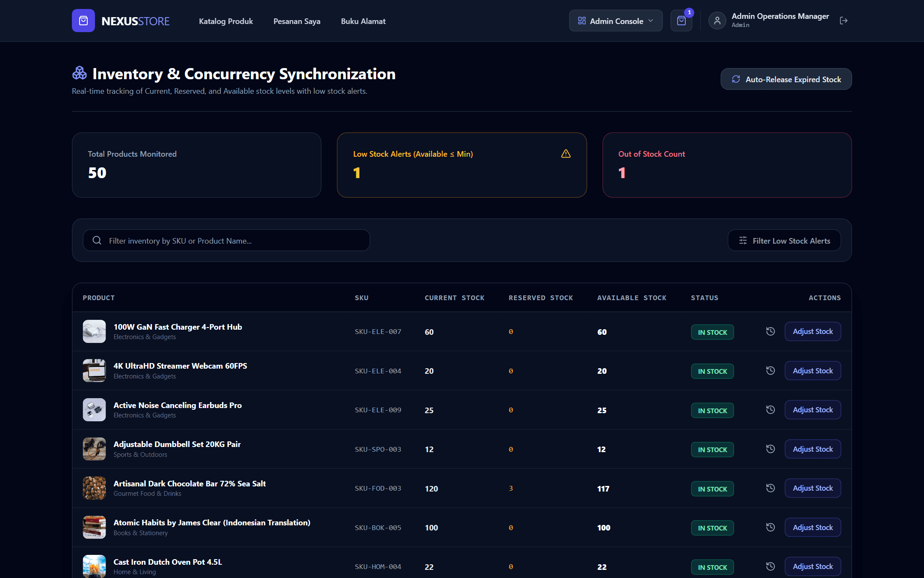This screenshot has height=578, width=924.
Task: Expand the Admin Console dropdown
Action: pos(616,21)
